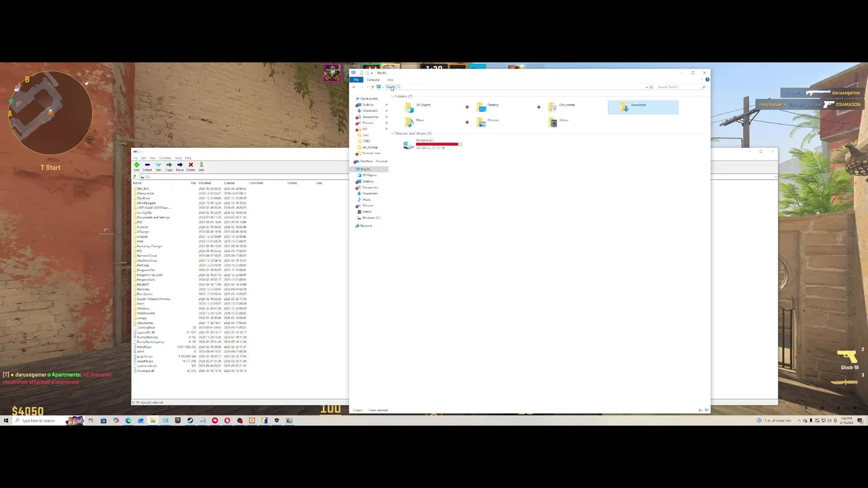
Task: Click This PC in the Explorer address bar
Action: [391, 87]
